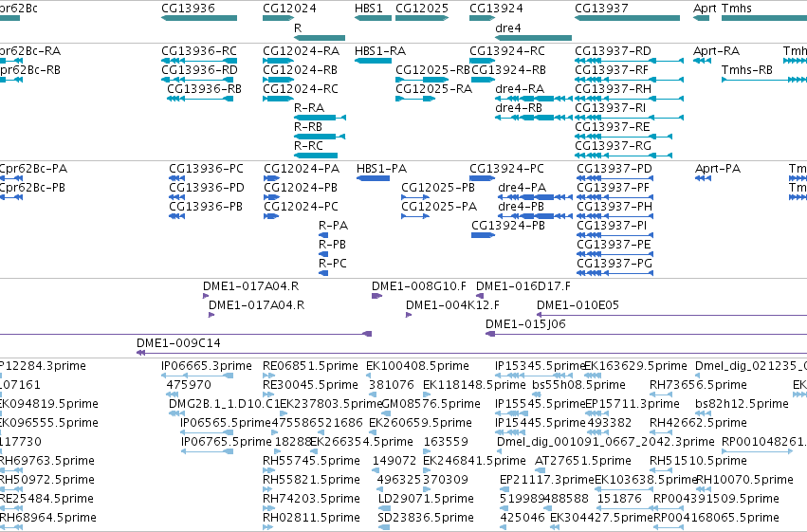This screenshot has height=532, width=807.
Task: Click protein CG13924-PB
Action: click(x=508, y=226)
